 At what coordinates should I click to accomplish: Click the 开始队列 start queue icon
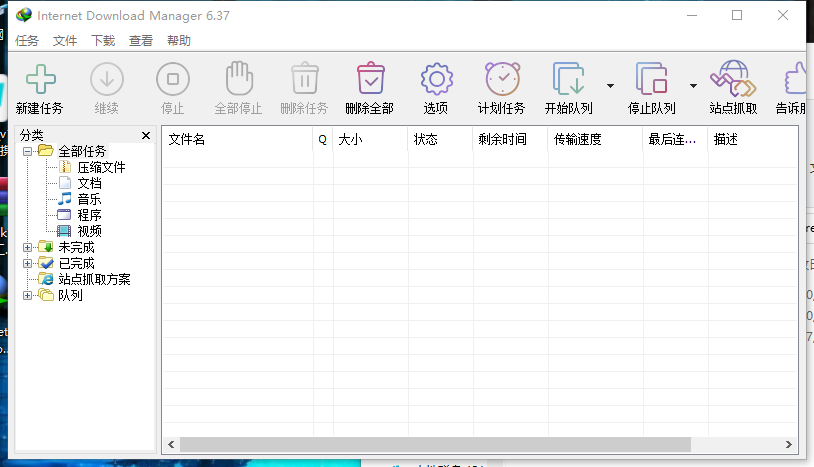click(x=568, y=79)
